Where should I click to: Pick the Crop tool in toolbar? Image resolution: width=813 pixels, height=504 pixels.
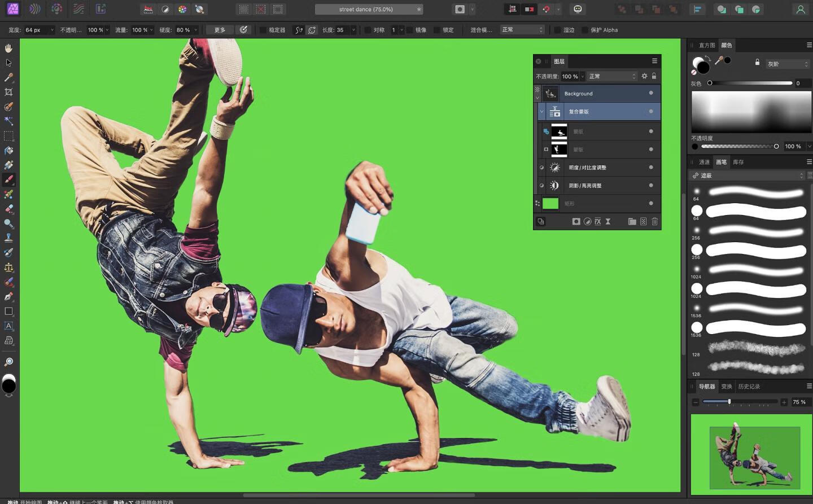tap(8, 92)
